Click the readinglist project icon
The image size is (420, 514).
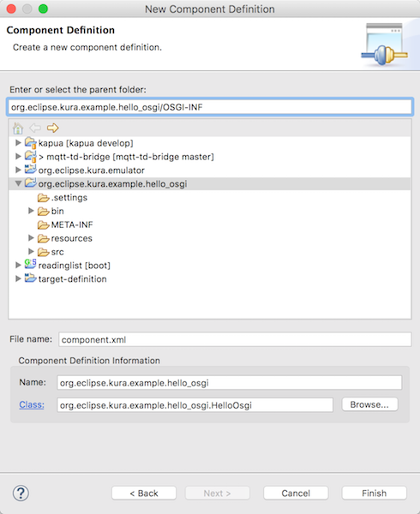click(31, 265)
